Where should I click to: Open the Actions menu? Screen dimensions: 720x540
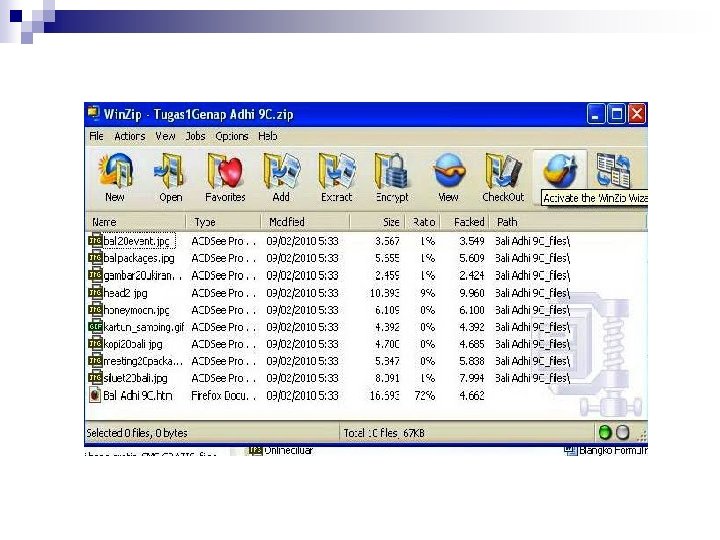click(129, 136)
